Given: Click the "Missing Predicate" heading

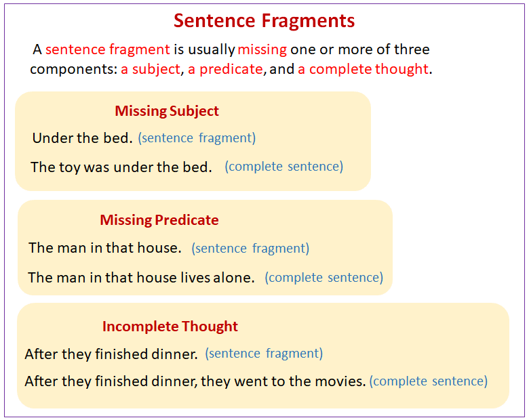Looking at the screenshot, I should click(x=159, y=220).
